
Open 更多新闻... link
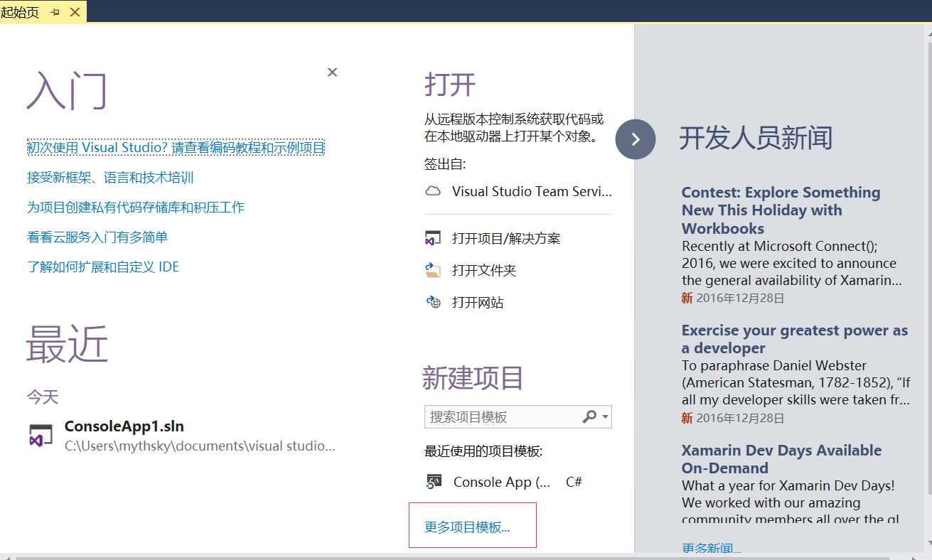[711, 548]
